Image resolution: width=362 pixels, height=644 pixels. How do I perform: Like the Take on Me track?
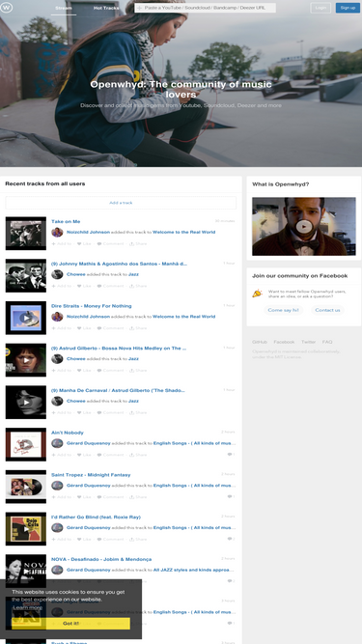point(85,243)
